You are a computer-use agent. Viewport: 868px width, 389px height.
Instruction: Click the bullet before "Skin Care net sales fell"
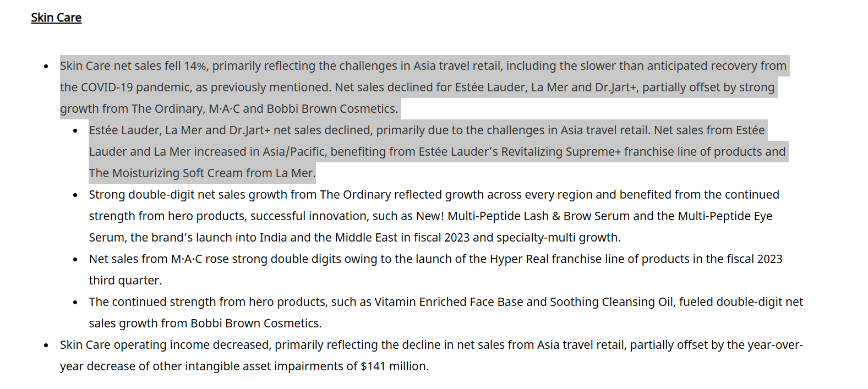pos(46,67)
